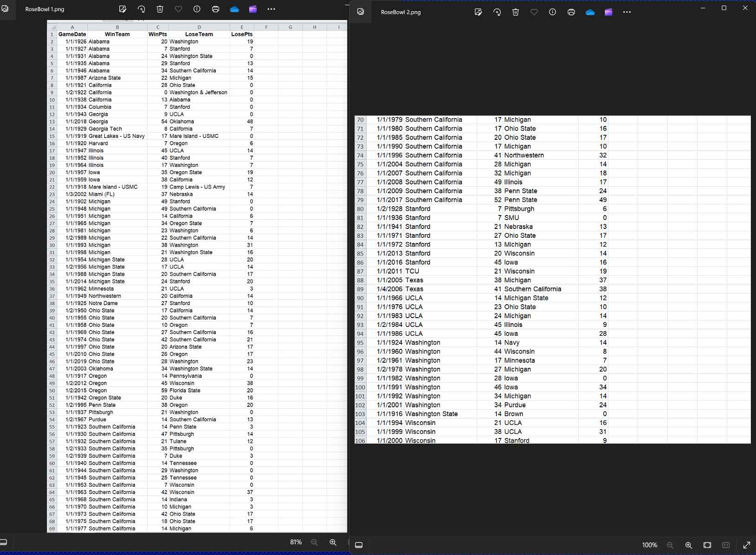Show file info for RoseBowl 1.png
The width and height of the screenshot is (756, 555).
[197, 9]
